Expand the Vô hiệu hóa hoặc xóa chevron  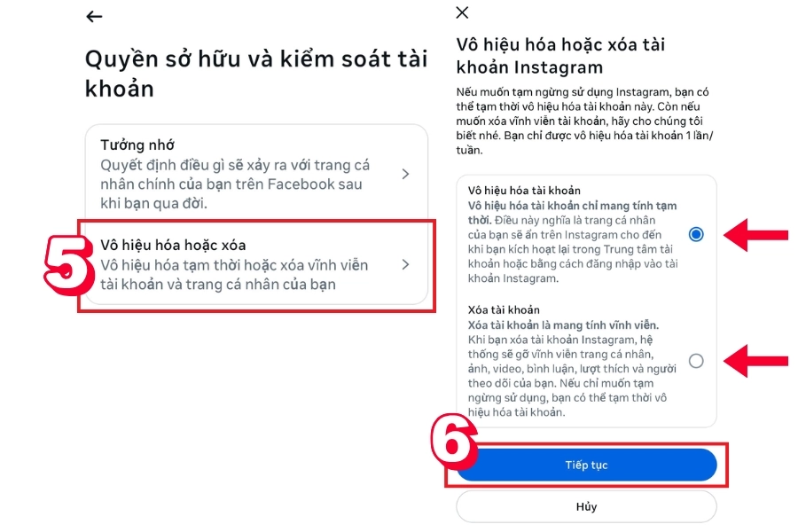point(405,265)
